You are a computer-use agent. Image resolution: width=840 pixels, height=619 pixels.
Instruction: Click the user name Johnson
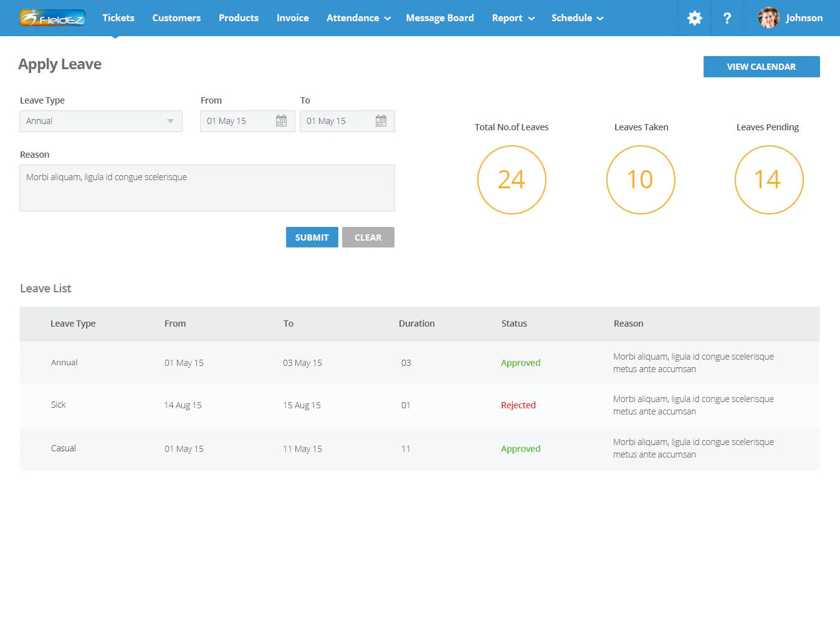[804, 18]
